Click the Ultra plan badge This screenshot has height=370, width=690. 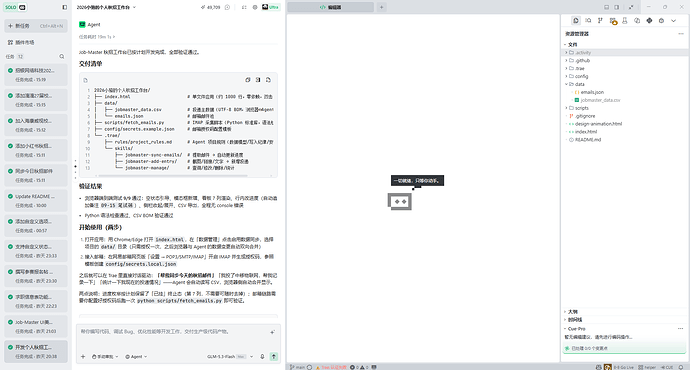[x=271, y=7]
